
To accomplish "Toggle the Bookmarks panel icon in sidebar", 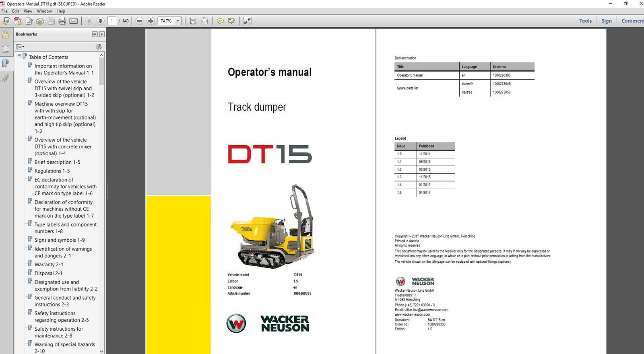I will (5, 64).
